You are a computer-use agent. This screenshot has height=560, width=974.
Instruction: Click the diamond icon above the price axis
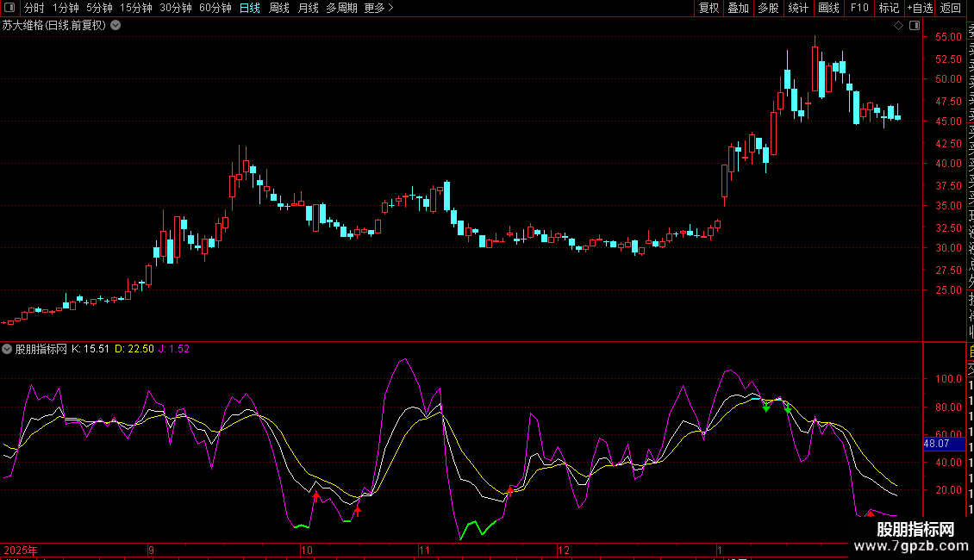coord(899,26)
